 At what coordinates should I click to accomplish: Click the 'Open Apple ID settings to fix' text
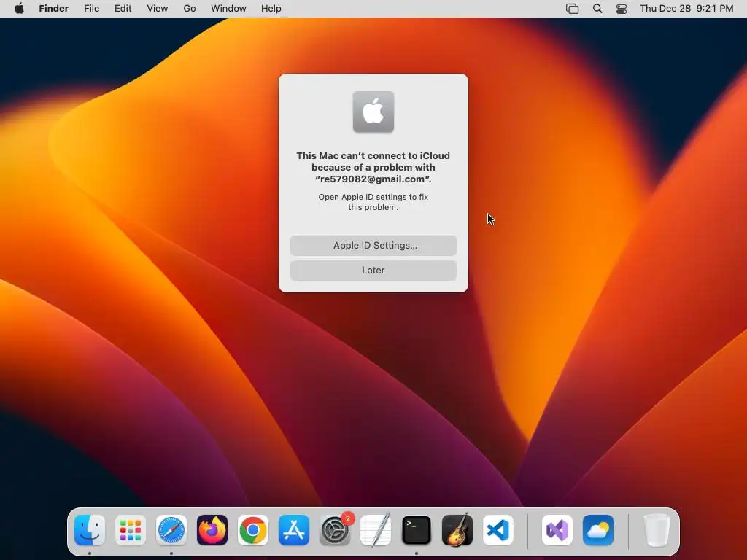373,197
